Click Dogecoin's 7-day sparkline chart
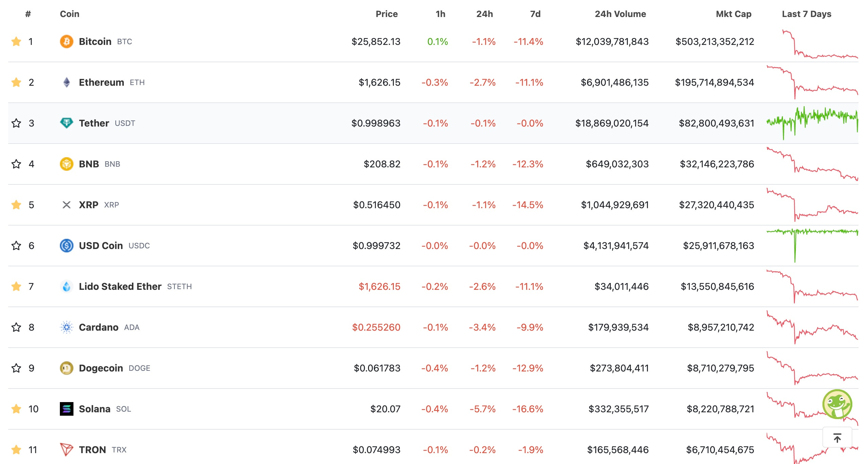Screen dimensions: 868x464 coord(813,368)
